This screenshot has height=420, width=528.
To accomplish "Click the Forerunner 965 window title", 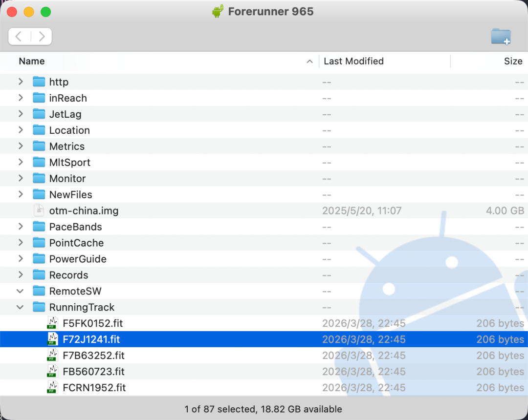I will tap(271, 11).
